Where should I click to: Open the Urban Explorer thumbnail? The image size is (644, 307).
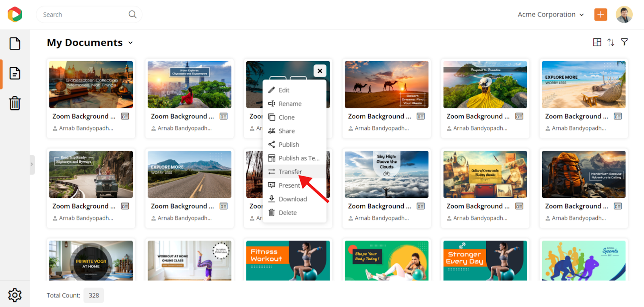[190, 85]
